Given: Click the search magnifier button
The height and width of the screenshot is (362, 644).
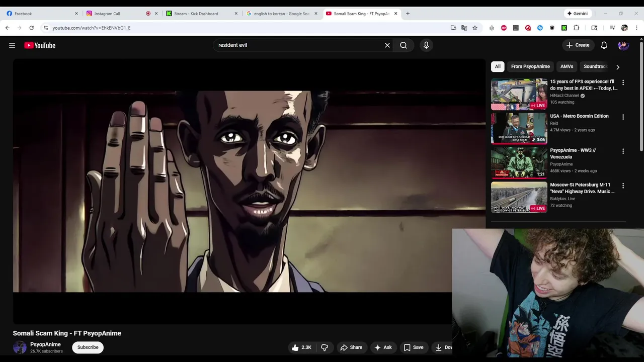Looking at the screenshot, I should pyautogui.click(x=404, y=45).
